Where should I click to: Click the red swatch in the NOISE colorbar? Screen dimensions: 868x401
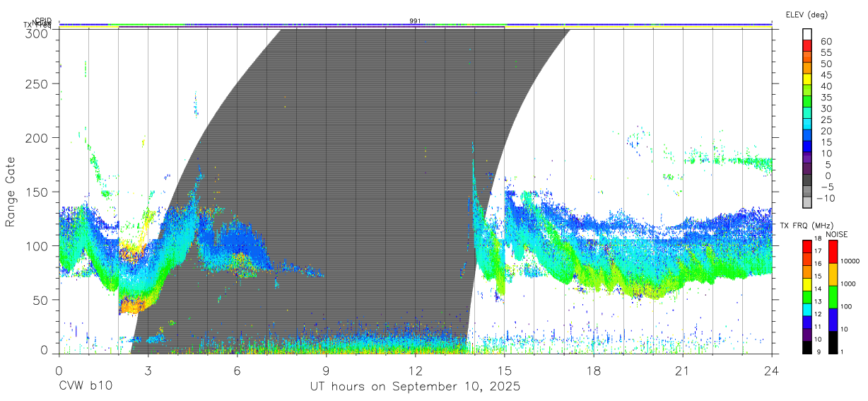pyautogui.click(x=833, y=252)
